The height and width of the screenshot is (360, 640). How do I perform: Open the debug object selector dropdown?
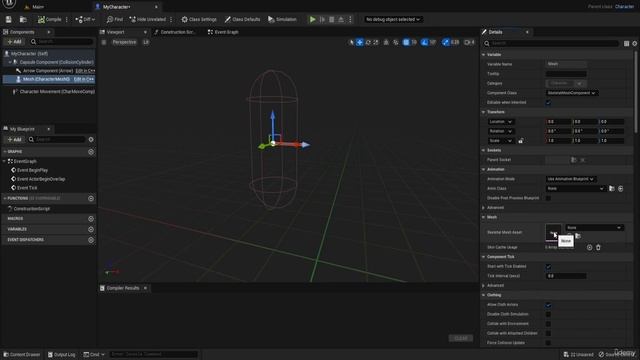coord(393,19)
